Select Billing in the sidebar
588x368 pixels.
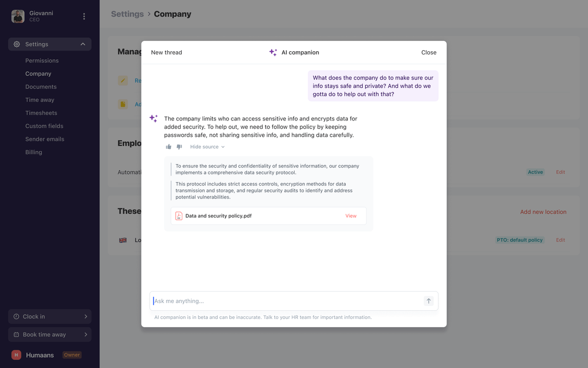pos(34,152)
